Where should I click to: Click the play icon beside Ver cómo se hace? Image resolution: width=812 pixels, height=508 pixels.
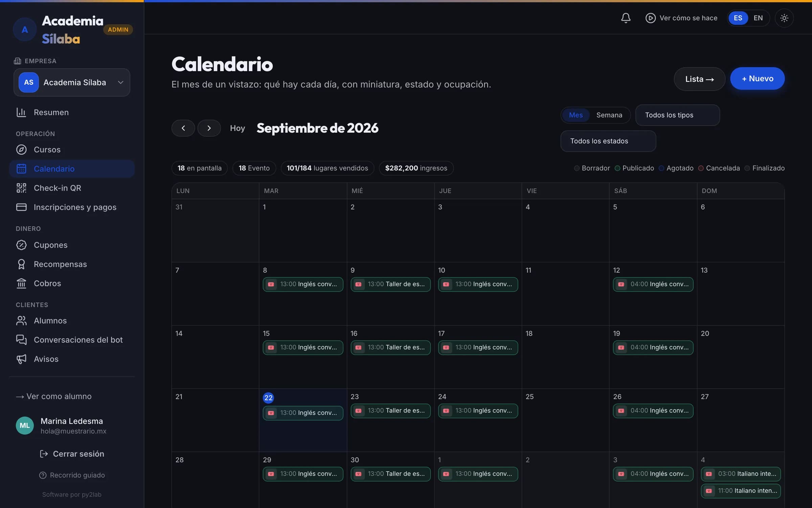coord(650,18)
